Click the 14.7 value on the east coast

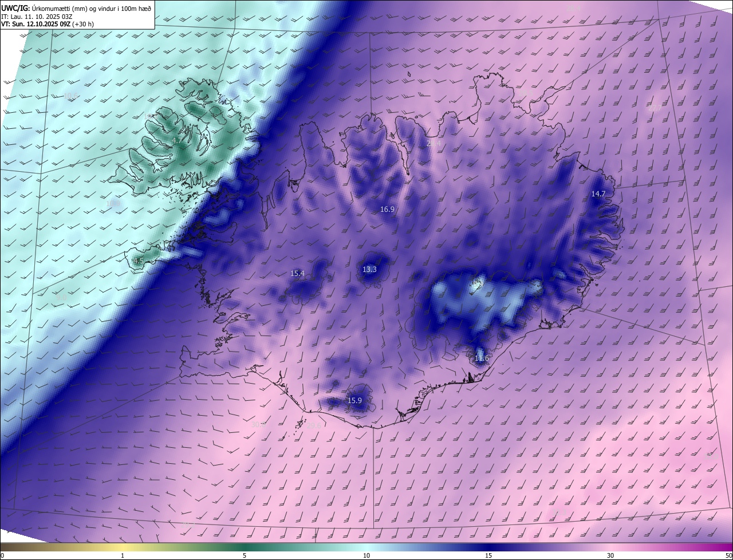coord(598,194)
